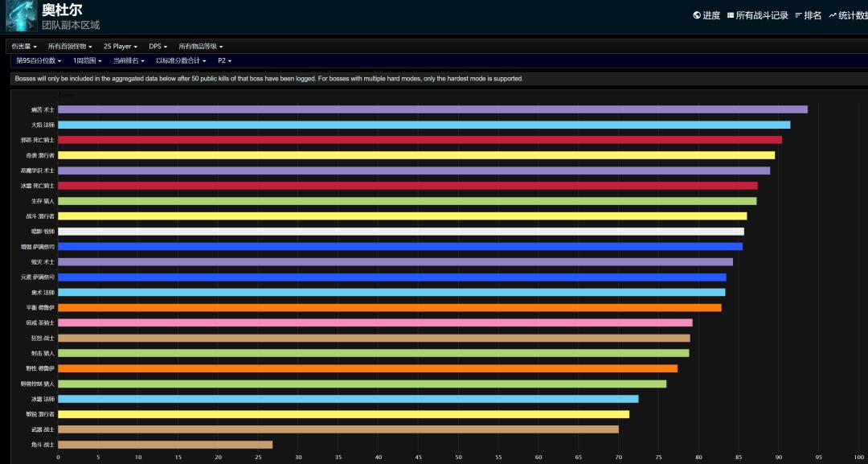Viewport: 868px width, 464px height.
Task: Select the 冰霜 死亡骑士 red bar
Action: tap(408, 186)
